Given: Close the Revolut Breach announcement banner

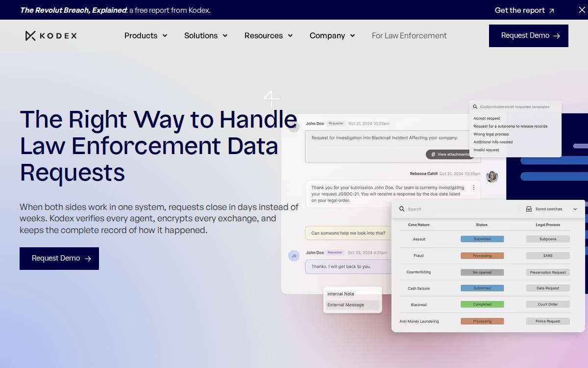Looking at the screenshot, I should (x=582, y=10).
